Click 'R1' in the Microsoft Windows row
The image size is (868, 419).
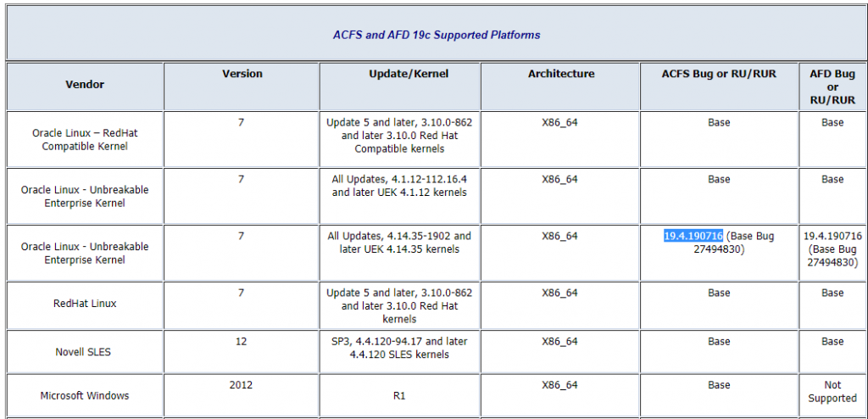point(398,397)
